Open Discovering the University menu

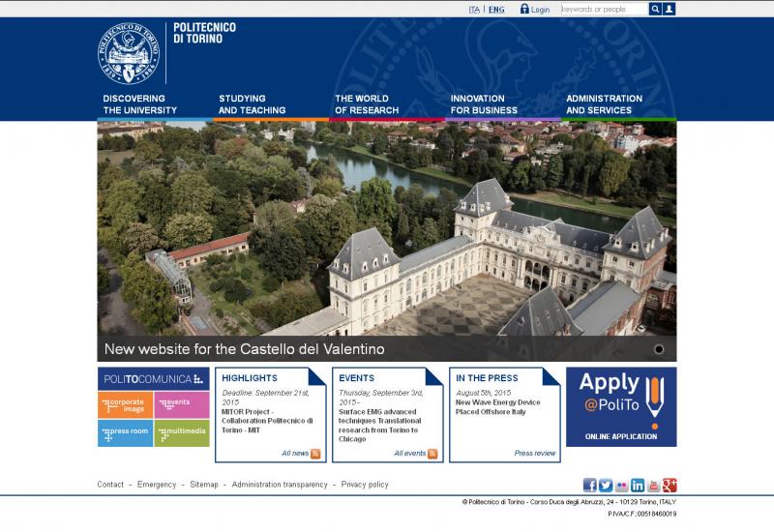click(139, 104)
